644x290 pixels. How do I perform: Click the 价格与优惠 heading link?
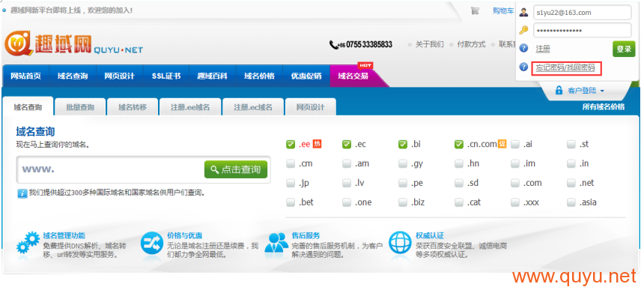(x=185, y=235)
